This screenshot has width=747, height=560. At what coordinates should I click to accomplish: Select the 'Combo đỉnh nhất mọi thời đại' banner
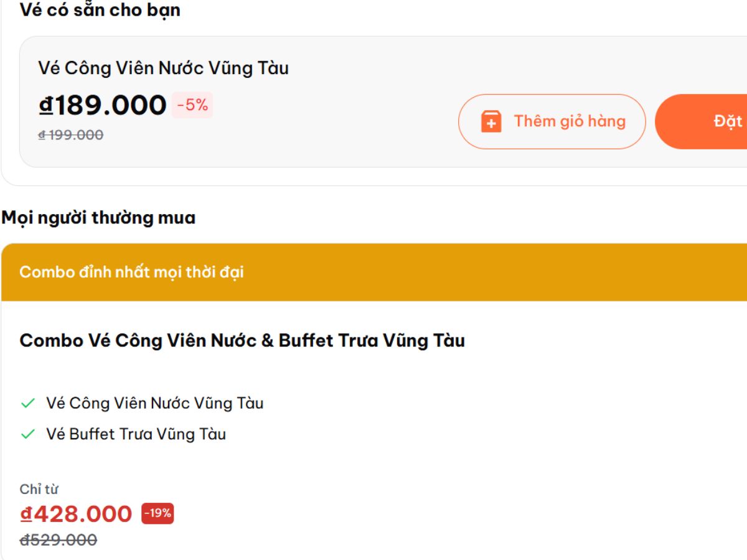point(131,272)
